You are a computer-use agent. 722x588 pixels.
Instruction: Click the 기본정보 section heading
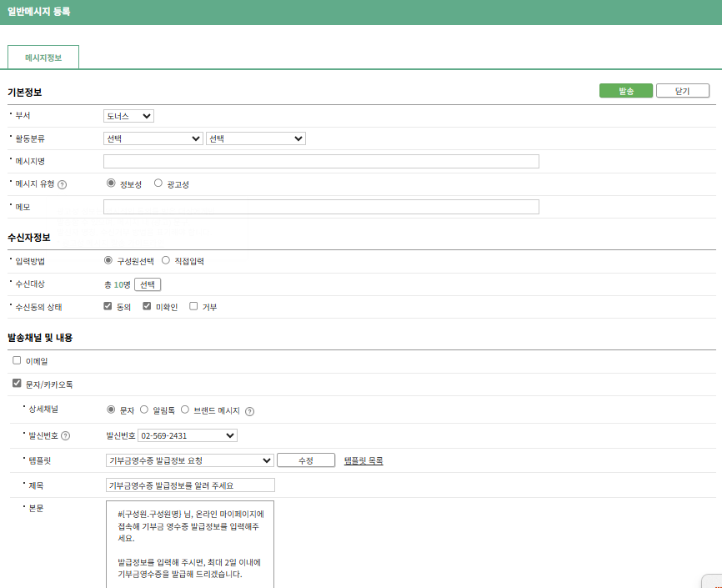coord(24,93)
